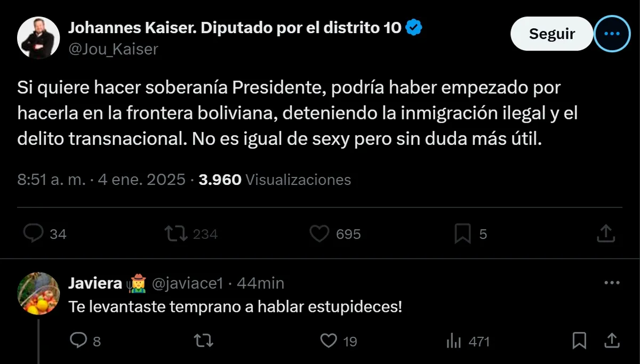
Task: Open Javiera's avatar picture
Action: click(38, 293)
